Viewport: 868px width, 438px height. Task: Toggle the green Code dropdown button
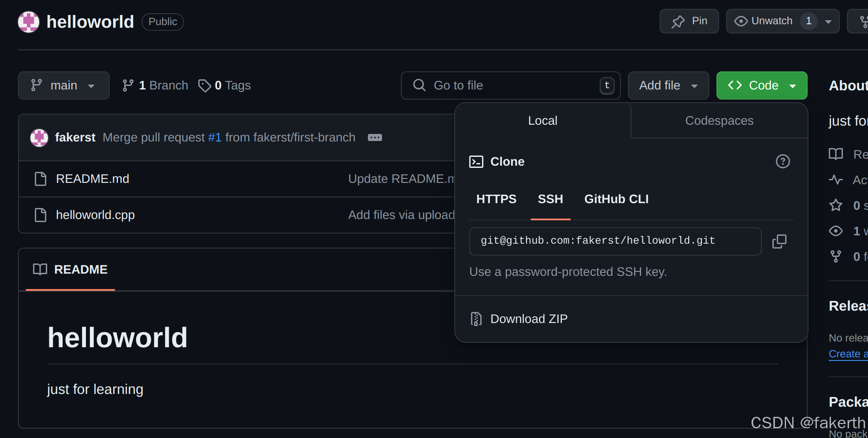[762, 85]
